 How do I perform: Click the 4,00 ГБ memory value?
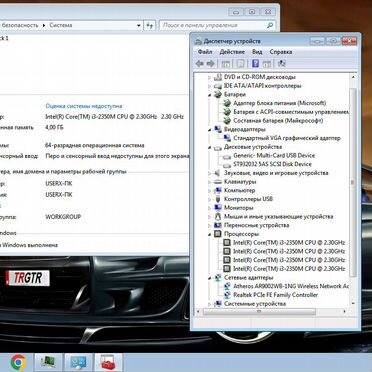coord(54,127)
